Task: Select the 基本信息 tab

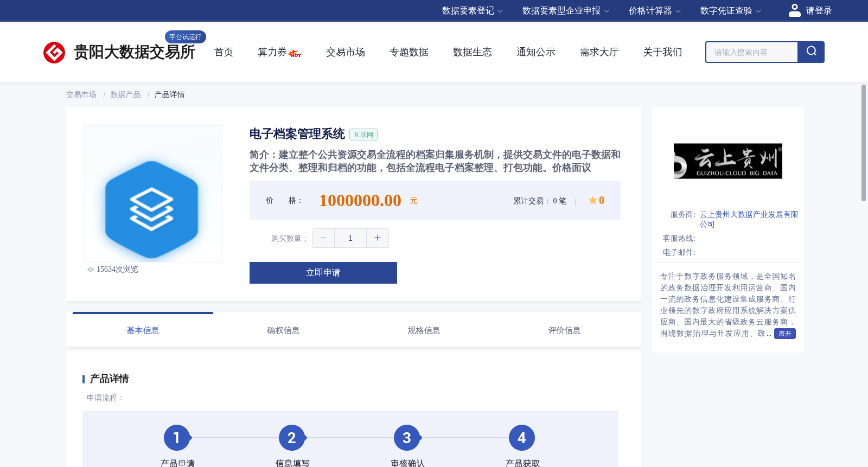Action: pos(143,330)
